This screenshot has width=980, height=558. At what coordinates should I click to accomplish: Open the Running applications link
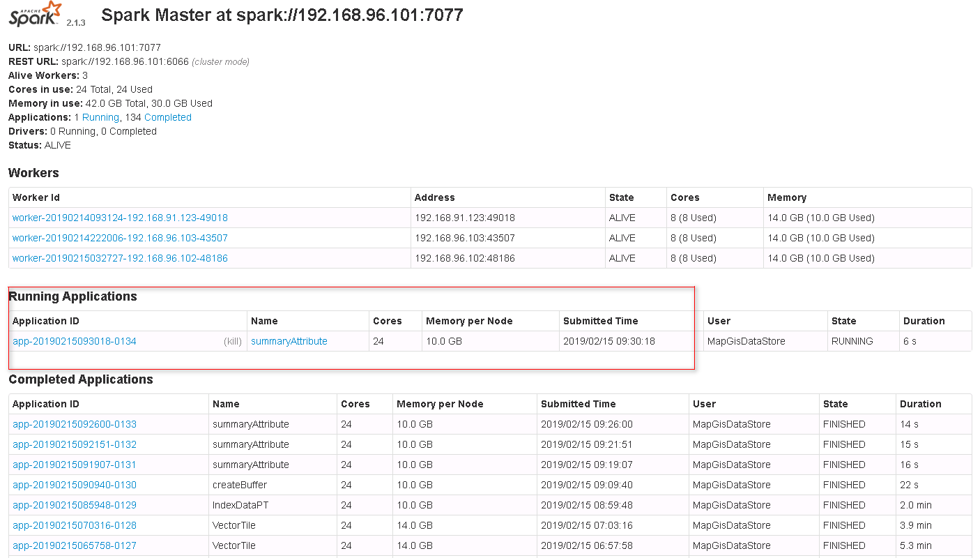coord(100,117)
